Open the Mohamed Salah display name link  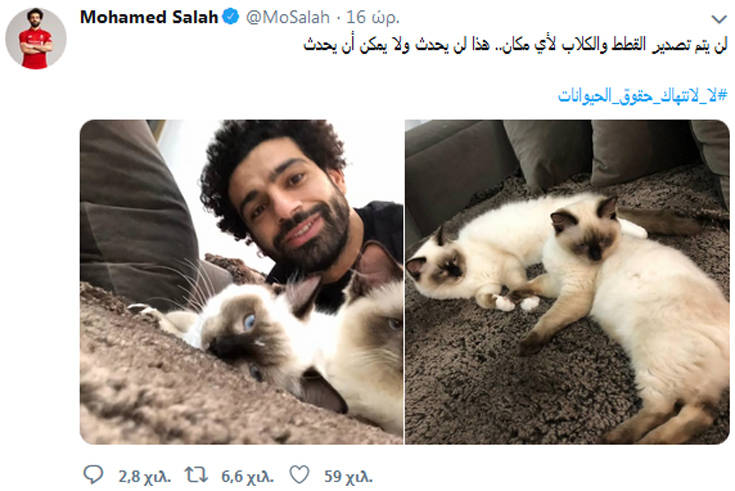(x=149, y=17)
